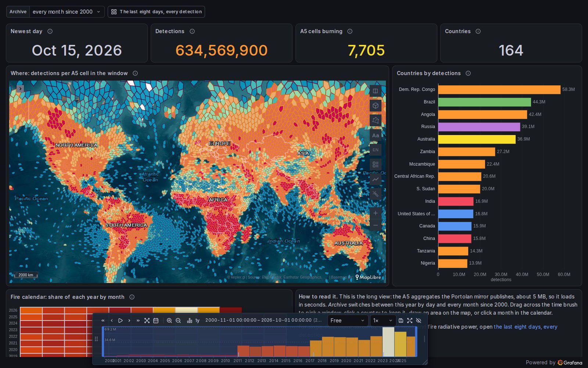
Task: Open the 1x playback speed dropdown
Action: 383,321
